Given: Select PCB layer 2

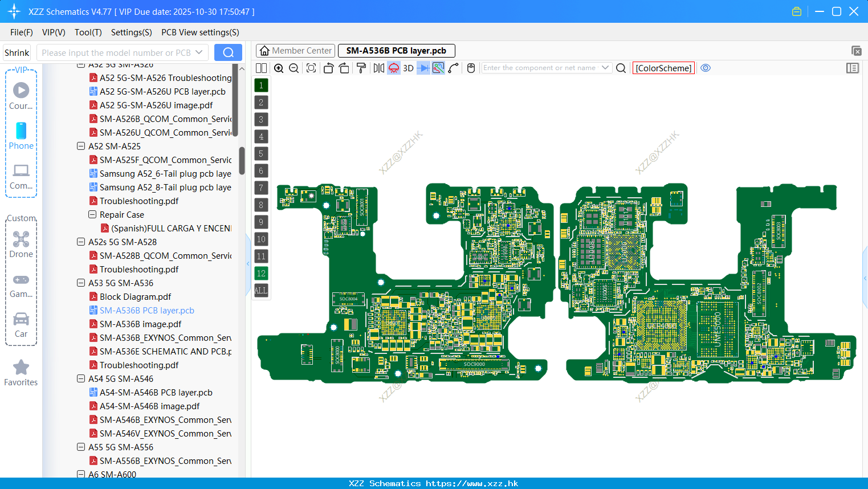Looking at the screenshot, I should coord(261,103).
